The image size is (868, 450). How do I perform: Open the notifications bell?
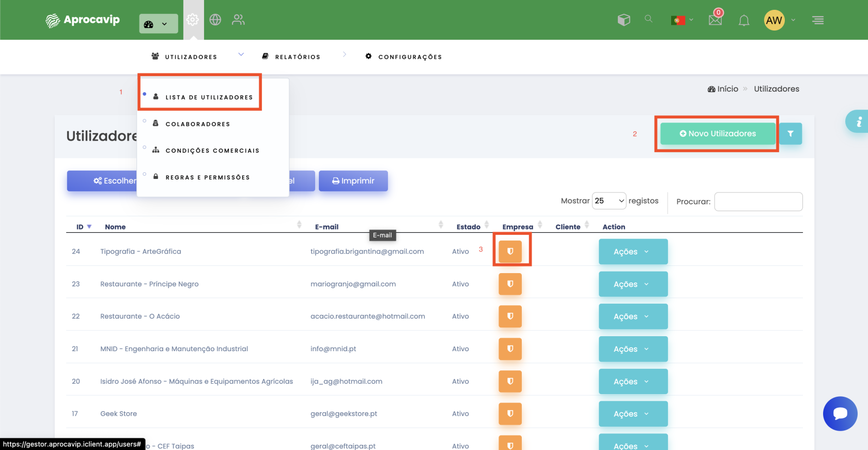[x=744, y=20]
